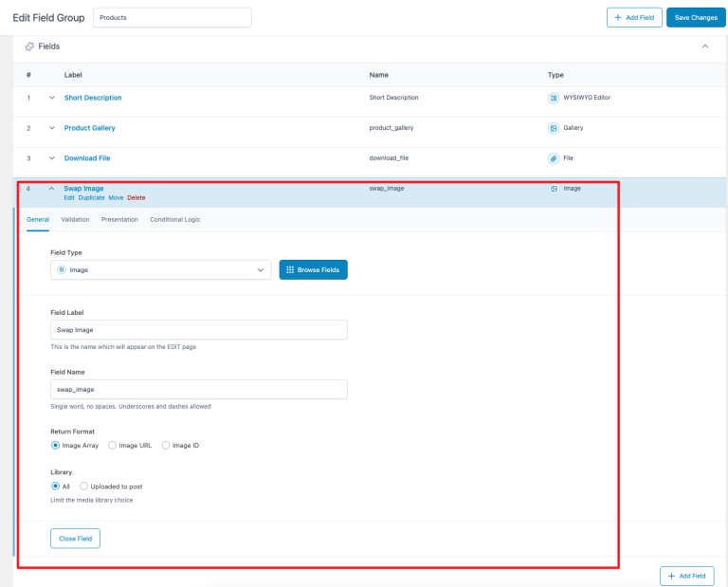728x587 pixels.
Task: Click the Fields panel header icon
Action: point(29,46)
